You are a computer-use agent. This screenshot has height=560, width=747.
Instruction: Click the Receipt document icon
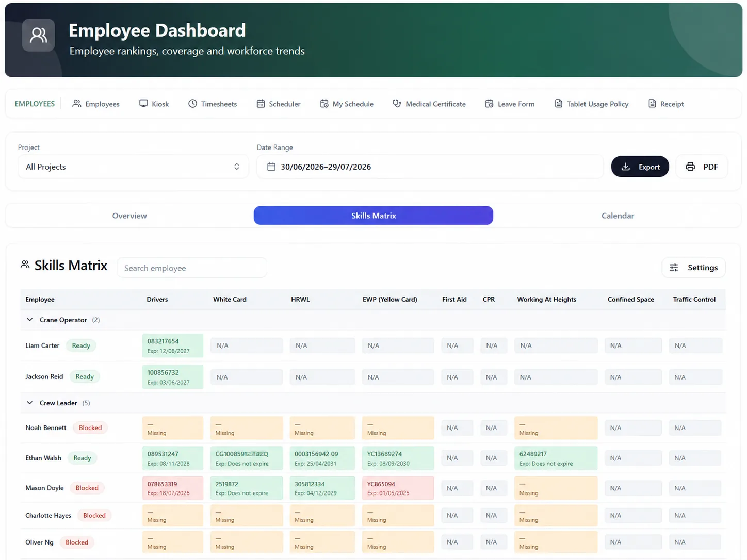pyautogui.click(x=652, y=104)
